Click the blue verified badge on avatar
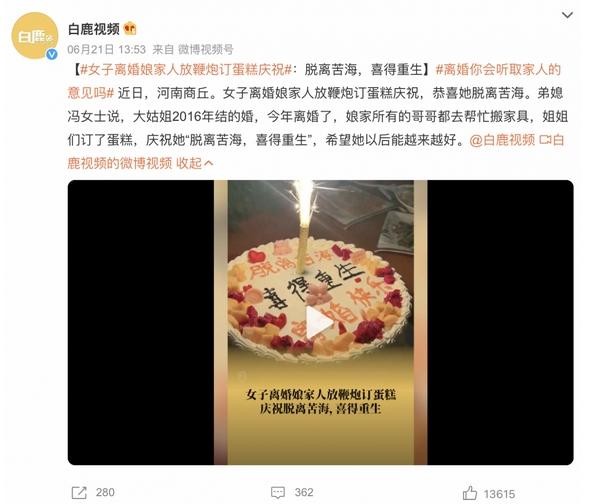The width and height of the screenshot is (604, 504). click(x=52, y=54)
